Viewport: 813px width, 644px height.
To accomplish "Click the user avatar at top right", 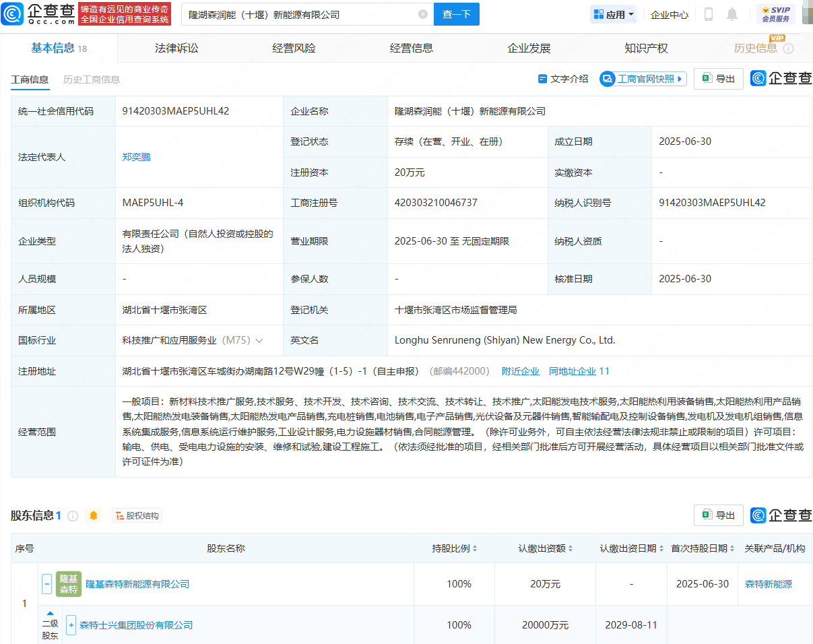I will 807,14.
